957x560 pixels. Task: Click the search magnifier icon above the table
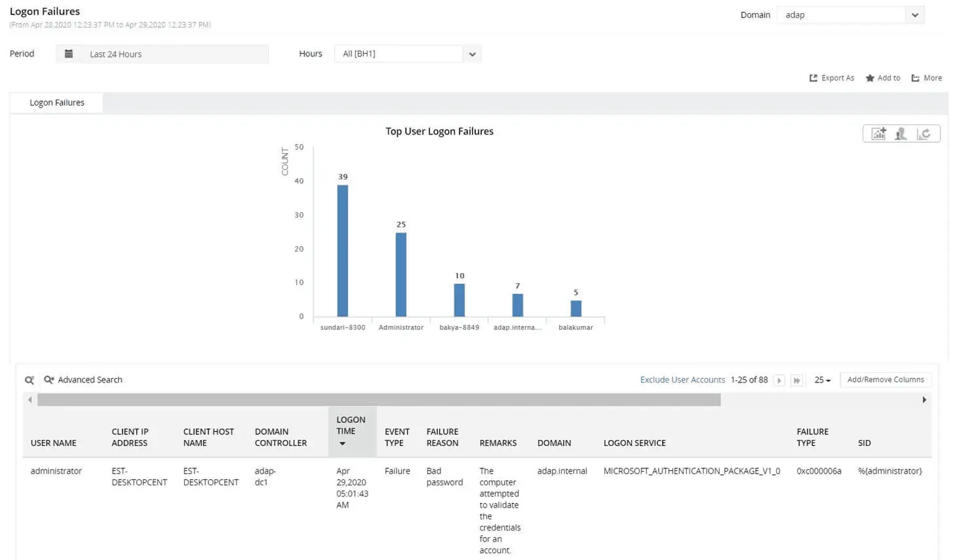click(x=29, y=380)
